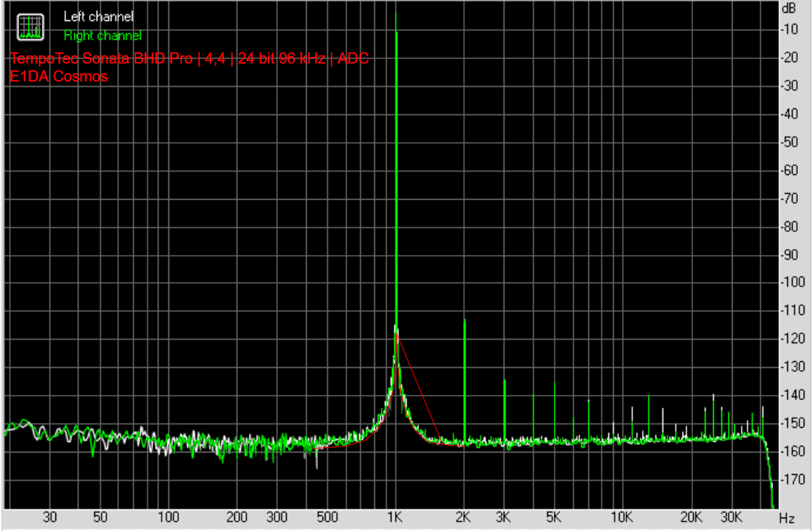
Task: Click the 3 kHz third harmonic spike
Action: click(x=504, y=411)
